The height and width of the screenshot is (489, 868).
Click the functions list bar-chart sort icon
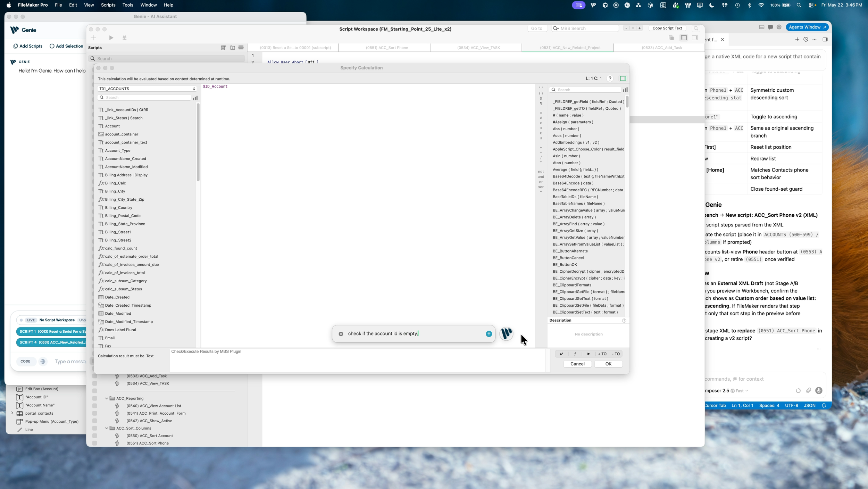click(625, 90)
